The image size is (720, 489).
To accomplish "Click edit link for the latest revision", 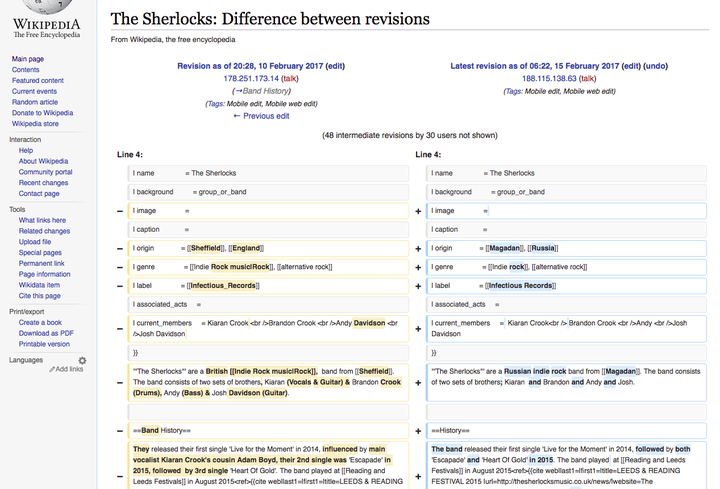I will [x=631, y=66].
